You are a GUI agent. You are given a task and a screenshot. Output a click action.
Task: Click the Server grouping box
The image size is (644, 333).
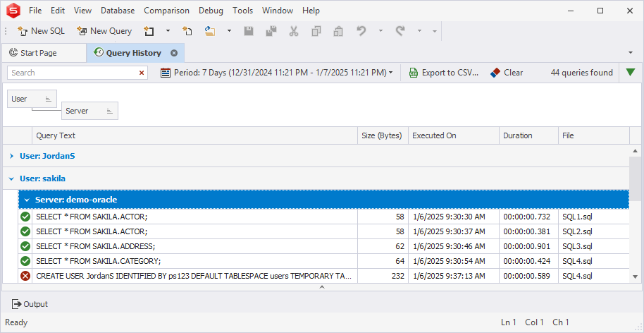(x=89, y=111)
